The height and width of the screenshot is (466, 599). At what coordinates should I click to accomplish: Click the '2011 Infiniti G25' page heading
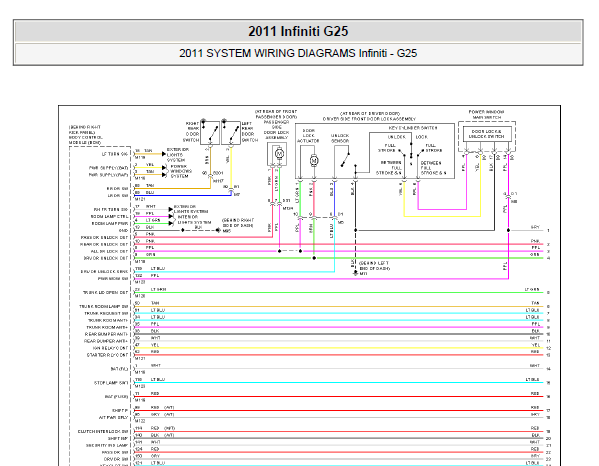coord(298,31)
